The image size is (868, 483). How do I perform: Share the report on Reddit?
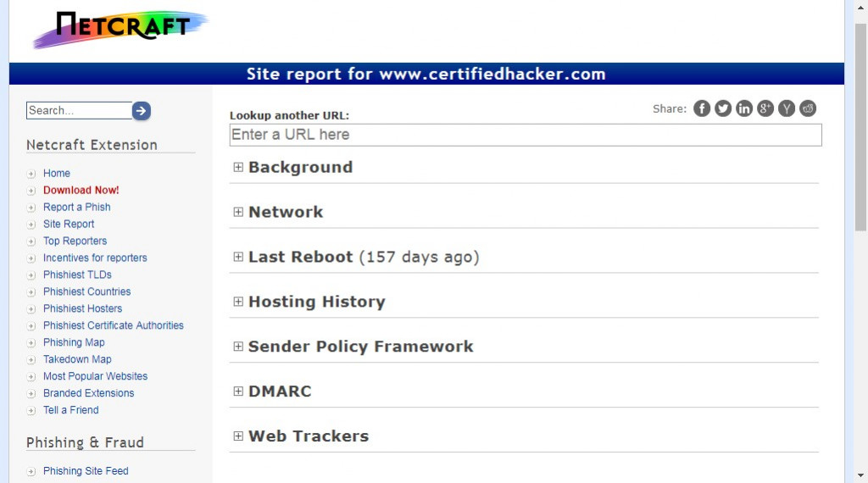click(x=808, y=108)
